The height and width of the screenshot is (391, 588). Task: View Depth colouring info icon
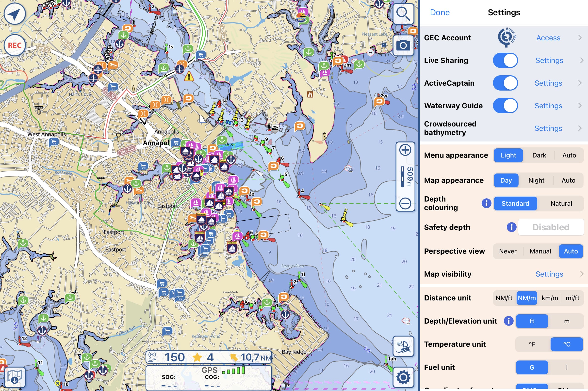click(486, 203)
